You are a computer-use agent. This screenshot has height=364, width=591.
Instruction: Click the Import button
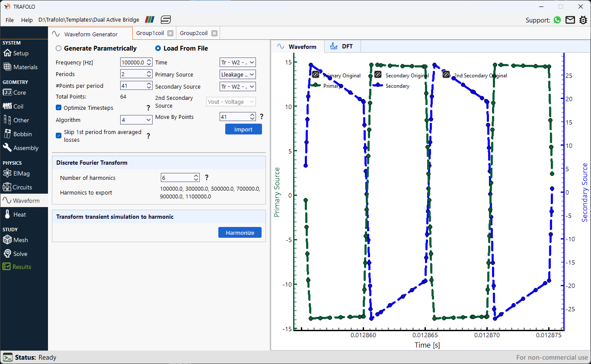coord(243,129)
